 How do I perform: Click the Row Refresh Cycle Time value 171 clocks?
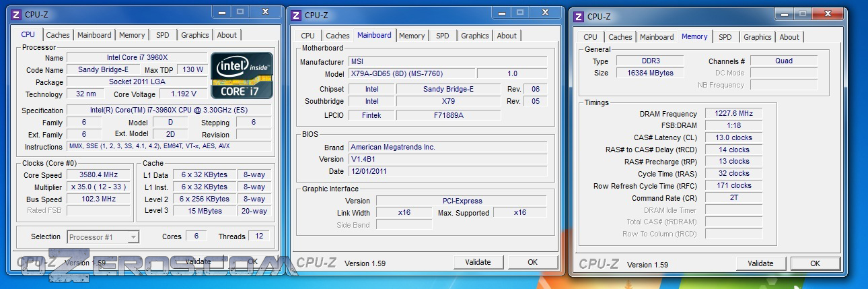click(733, 185)
